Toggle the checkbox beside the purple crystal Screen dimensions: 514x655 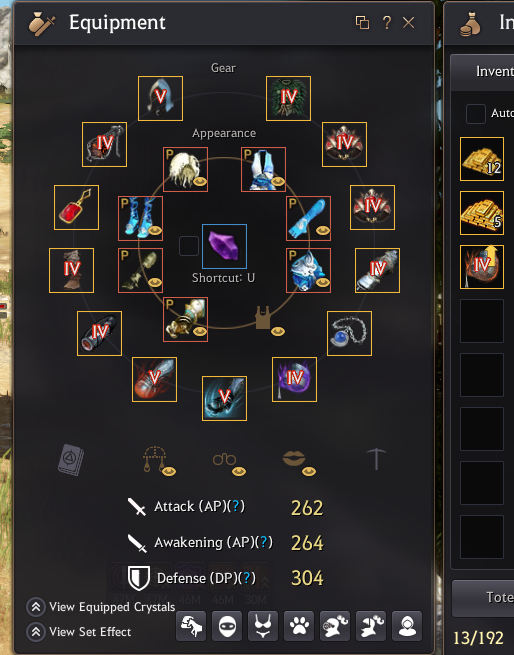[x=189, y=246]
